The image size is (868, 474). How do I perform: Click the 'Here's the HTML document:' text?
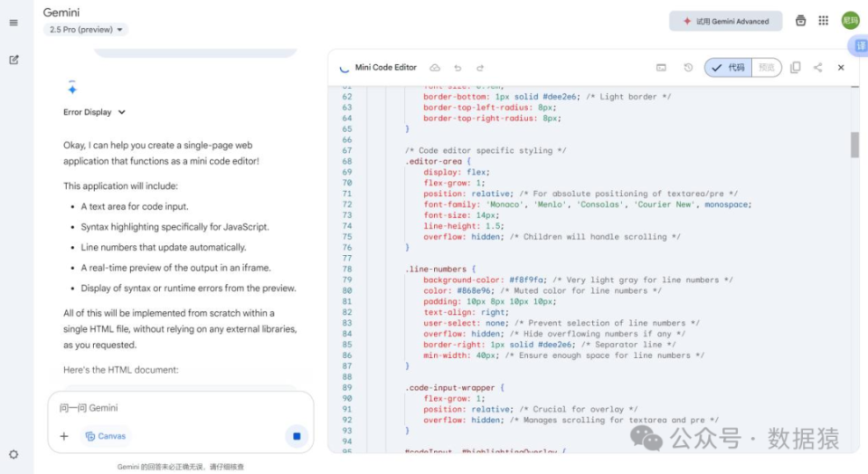point(120,369)
